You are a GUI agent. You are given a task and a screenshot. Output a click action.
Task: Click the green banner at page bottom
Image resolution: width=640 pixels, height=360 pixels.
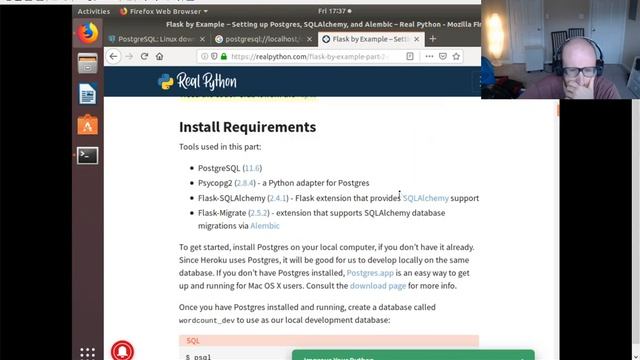[413, 355]
